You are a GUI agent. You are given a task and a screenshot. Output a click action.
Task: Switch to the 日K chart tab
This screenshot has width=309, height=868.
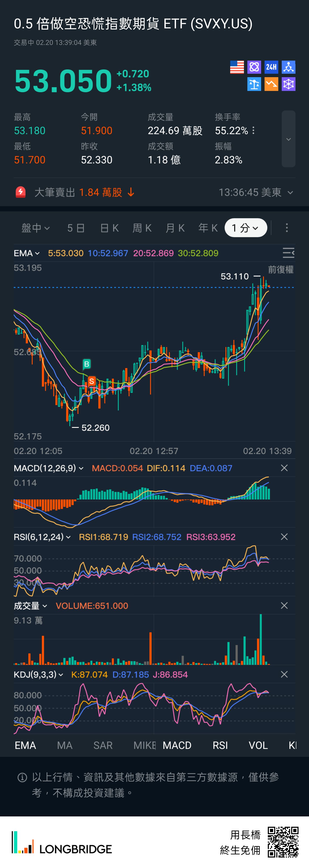[109, 228]
